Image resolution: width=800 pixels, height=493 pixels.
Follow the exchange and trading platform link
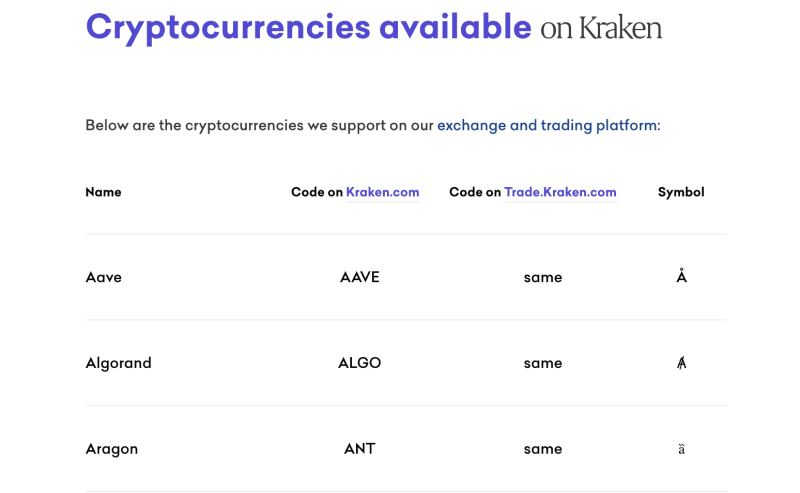click(x=548, y=125)
